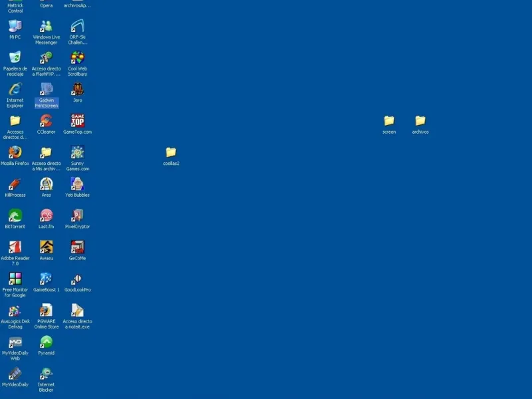Select Acceso directo a Mis archivos folder
The height and width of the screenshot is (399, 532).
click(46, 152)
